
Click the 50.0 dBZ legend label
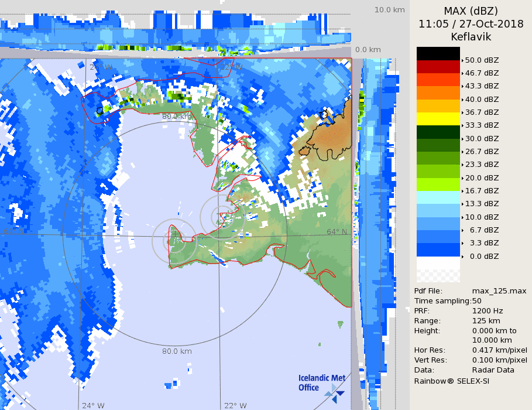point(482,60)
